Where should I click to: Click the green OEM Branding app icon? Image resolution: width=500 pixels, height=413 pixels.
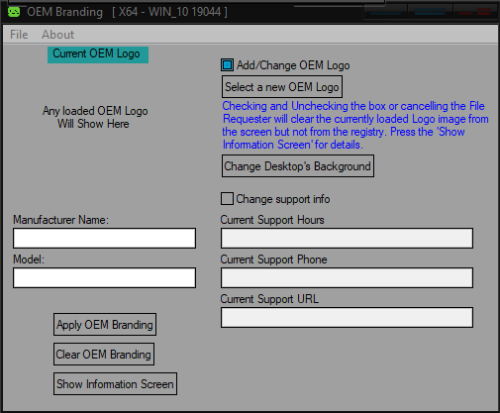tap(14, 12)
